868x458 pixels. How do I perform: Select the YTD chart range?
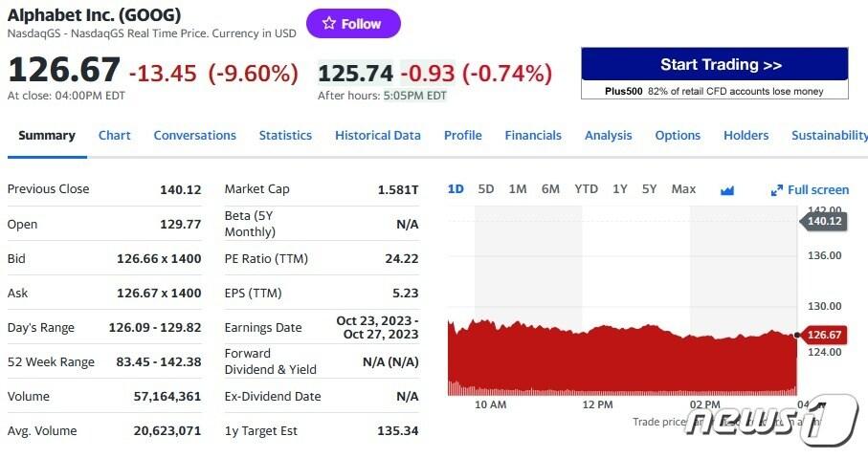(586, 189)
